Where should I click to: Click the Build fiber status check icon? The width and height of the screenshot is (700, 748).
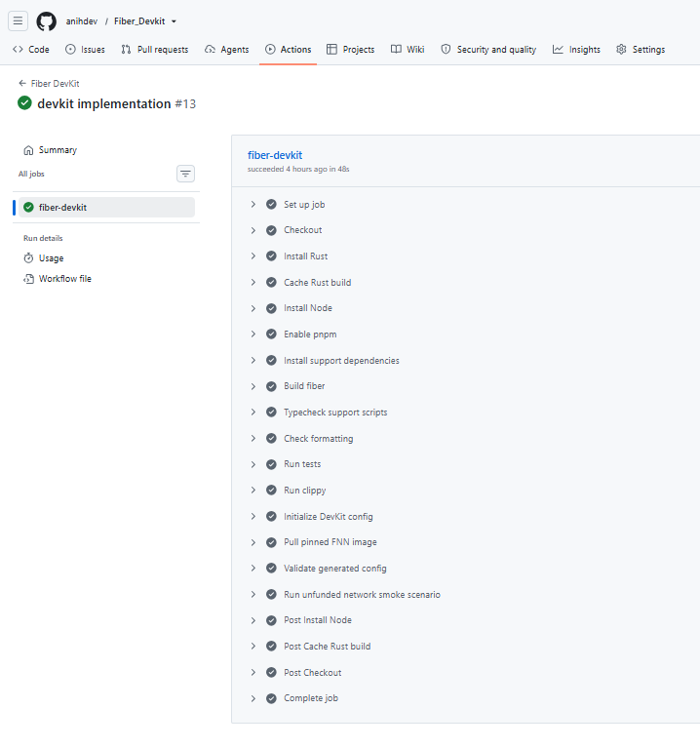click(271, 386)
